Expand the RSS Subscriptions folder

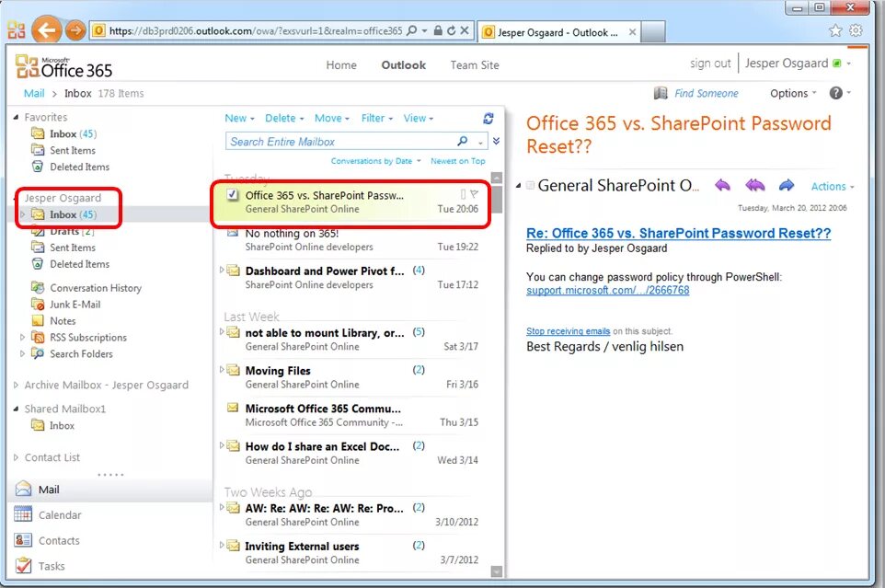[x=23, y=338]
